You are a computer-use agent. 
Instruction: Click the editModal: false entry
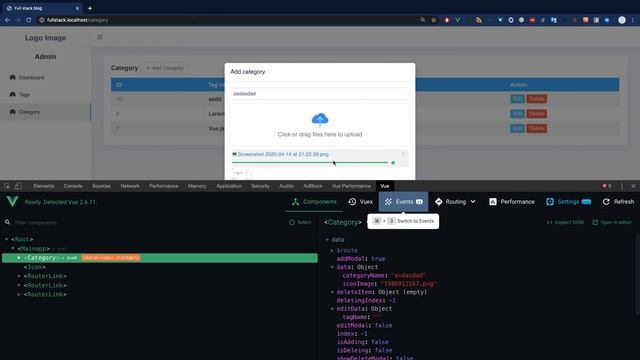pos(364,325)
